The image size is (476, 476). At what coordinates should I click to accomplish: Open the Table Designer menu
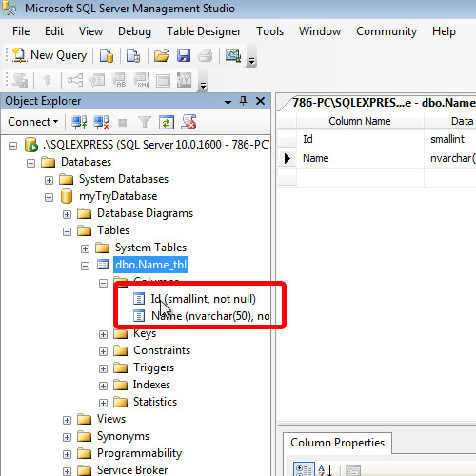[x=204, y=31]
